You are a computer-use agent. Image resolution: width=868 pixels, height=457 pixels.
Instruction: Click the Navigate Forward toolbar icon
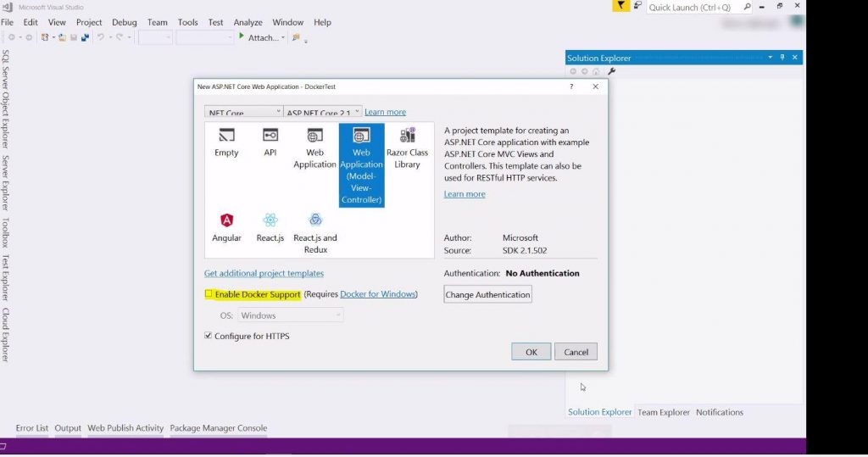[x=29, y=37]
